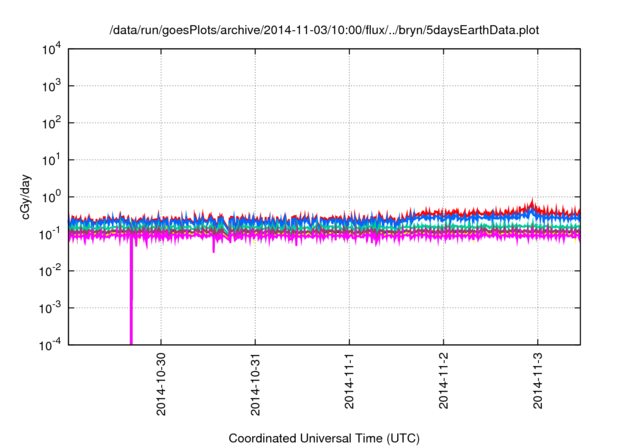This screenshot has height=448, width=640.
Task: Click the 2014-10-30 date label
Action: pyautogui.click(x=161, y=384)
